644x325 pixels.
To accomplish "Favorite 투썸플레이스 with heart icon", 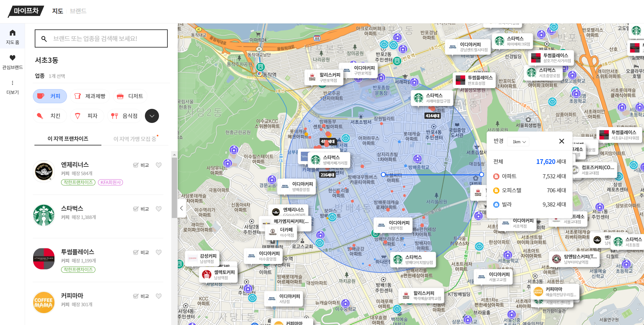I will coord(159,252).
